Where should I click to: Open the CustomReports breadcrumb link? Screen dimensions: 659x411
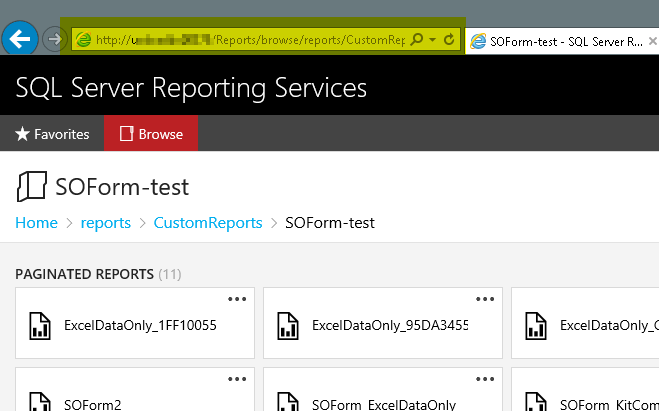pos(208,223)
